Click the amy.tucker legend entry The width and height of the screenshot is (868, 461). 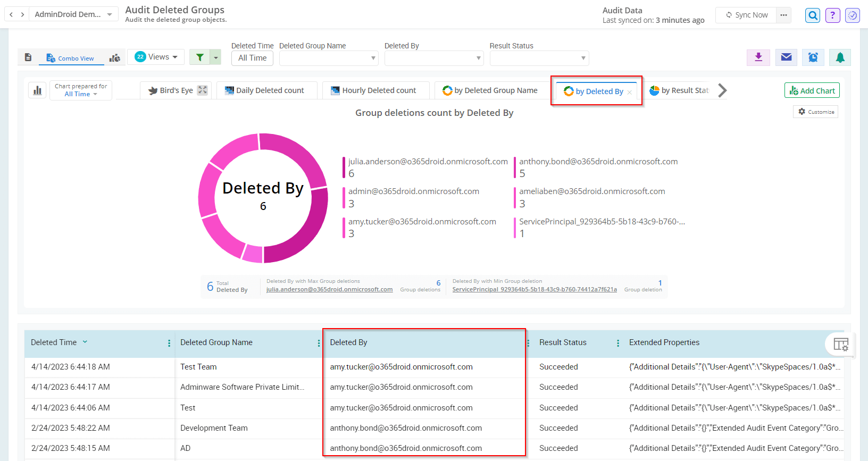420,228
